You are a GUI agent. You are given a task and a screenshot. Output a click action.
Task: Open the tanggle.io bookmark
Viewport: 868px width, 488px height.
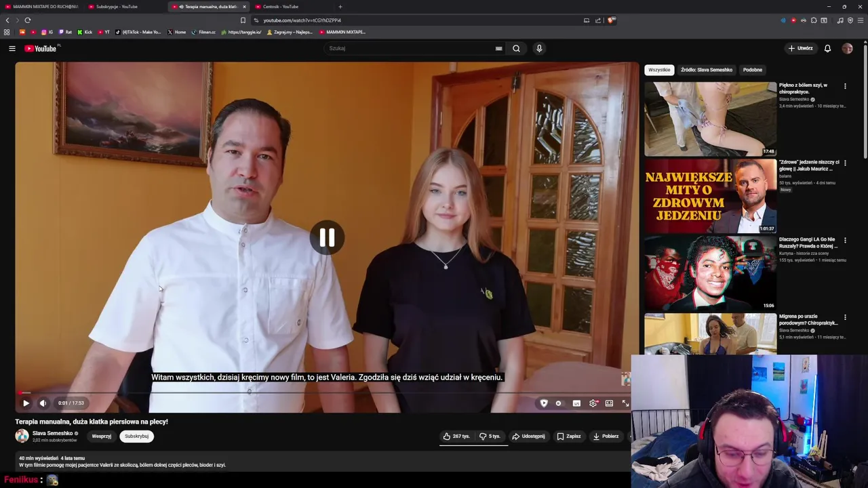241,32
